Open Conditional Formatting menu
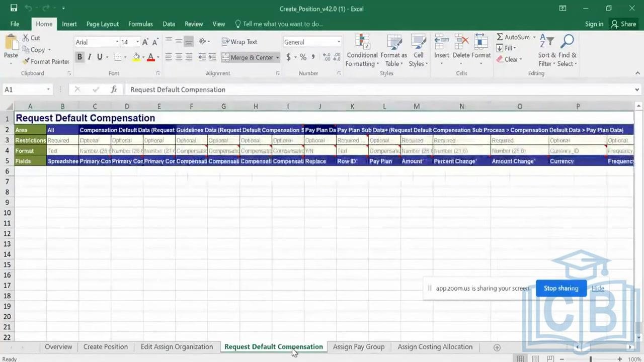Image resolution: width=644 pixels, height=362 pixels. click(362, 51)
